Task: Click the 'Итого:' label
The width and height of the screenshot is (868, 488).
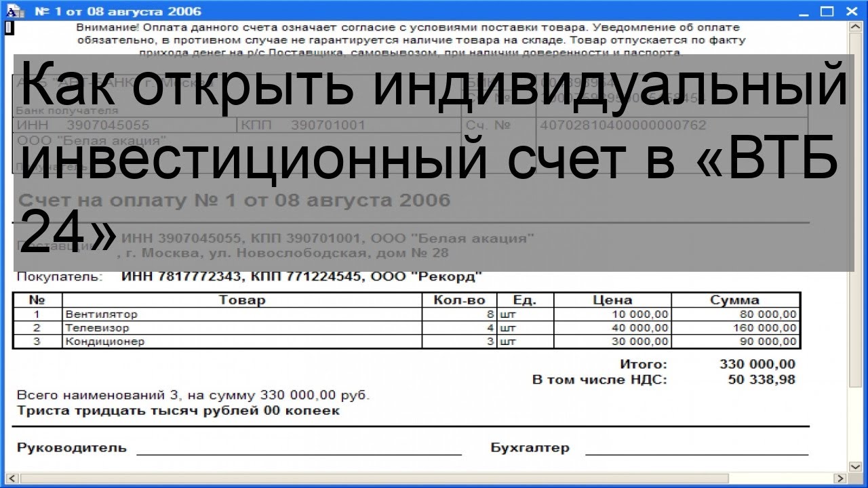Action: [644, 365]
